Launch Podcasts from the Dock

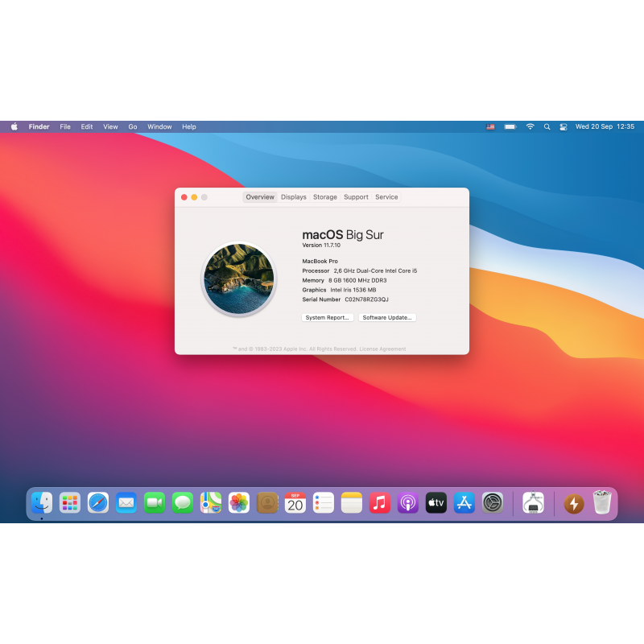pyautogui.click(x=408, y=503)
